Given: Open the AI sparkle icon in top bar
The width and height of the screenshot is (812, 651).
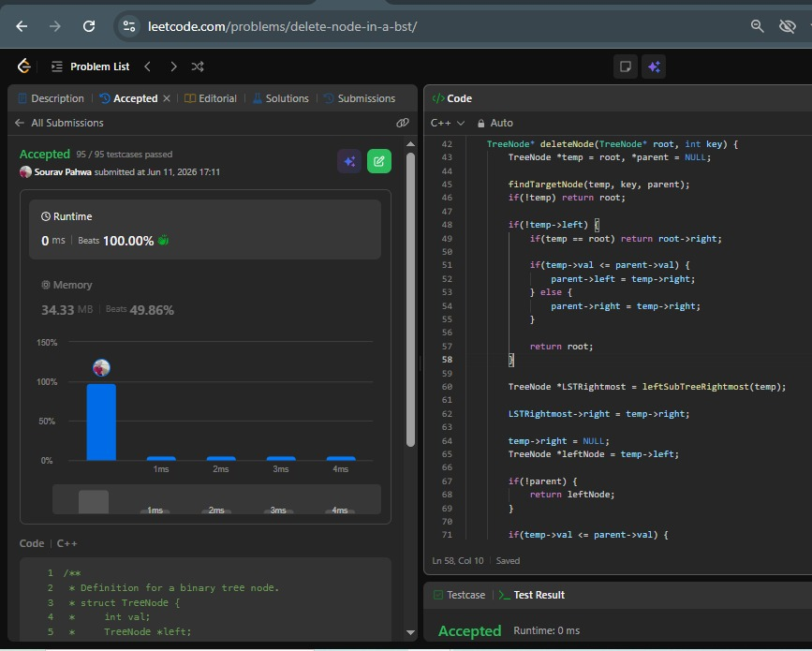Looking at the screenshot, I should click(x=654, y=67).
